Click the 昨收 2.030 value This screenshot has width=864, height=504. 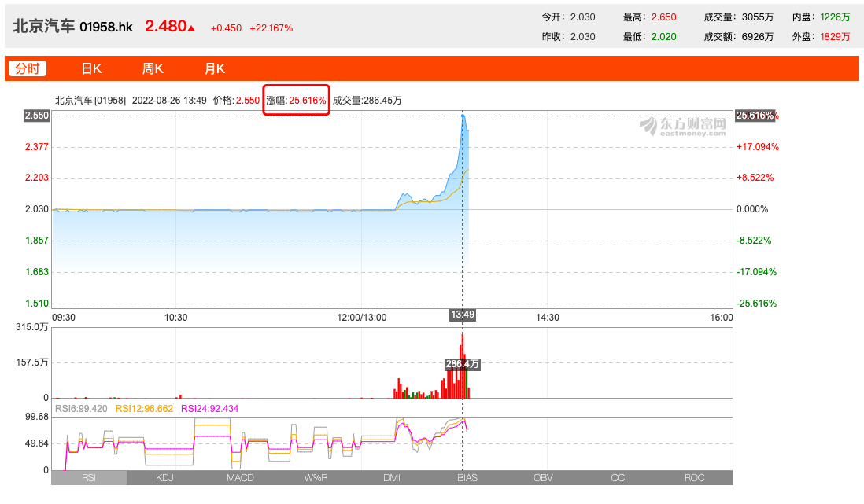point(582,37)
